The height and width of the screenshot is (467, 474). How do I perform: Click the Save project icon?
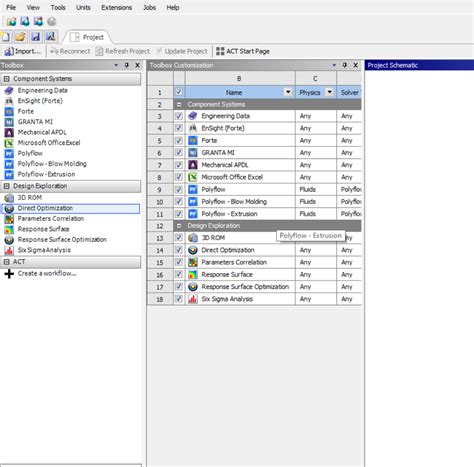point(36,37)
